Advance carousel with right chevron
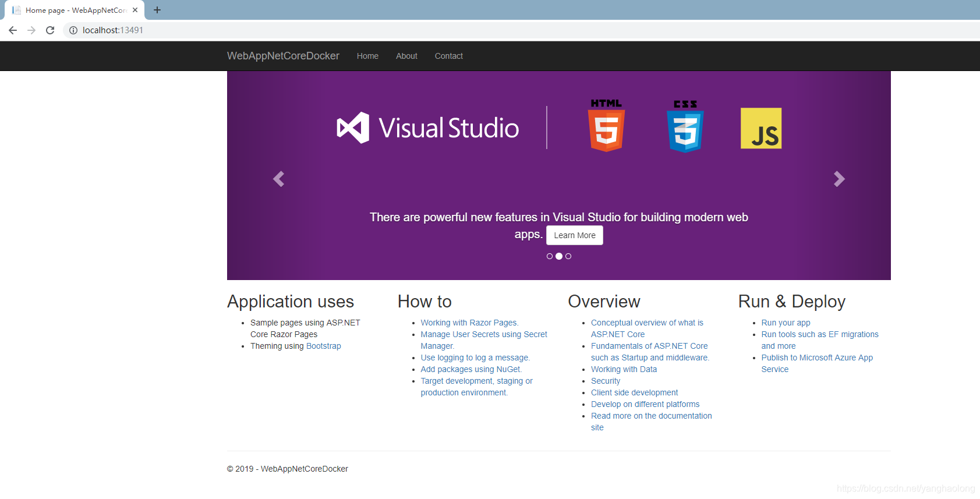The height and width of the screenshot is (499, 980). point(839,179)
